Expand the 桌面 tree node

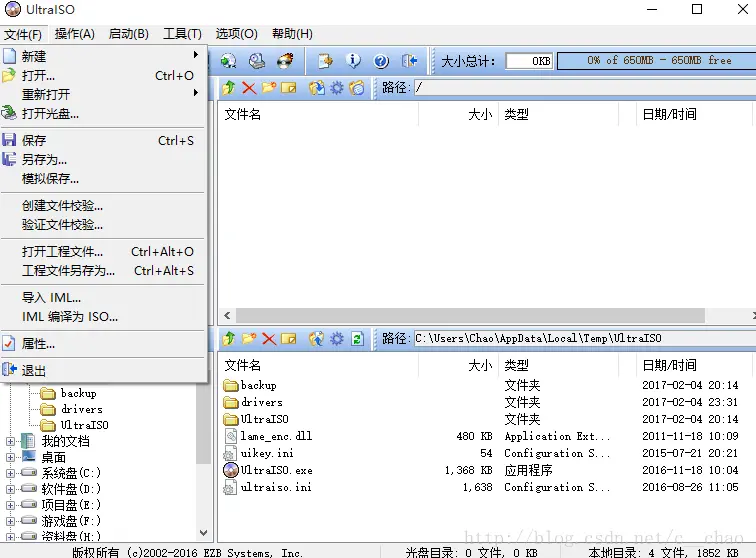pos(10,457)
